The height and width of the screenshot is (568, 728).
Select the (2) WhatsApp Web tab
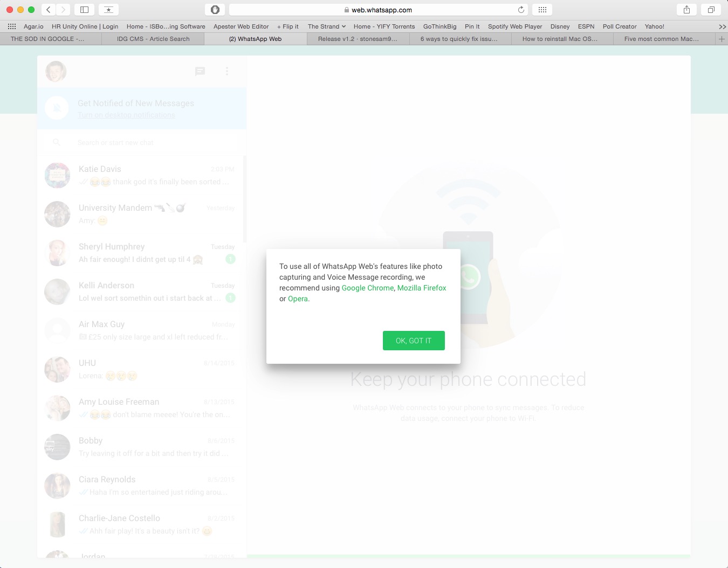click(256, 39)
